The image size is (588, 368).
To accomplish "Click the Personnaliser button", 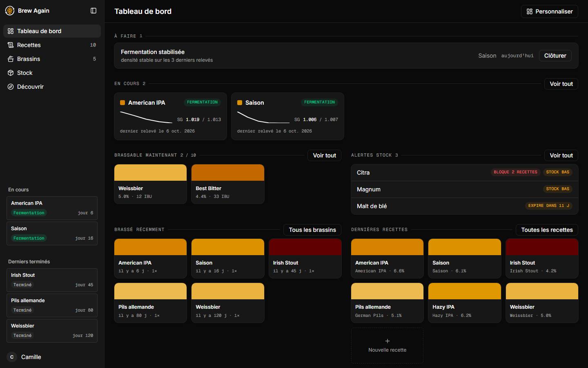I will (x=550, y=11).
